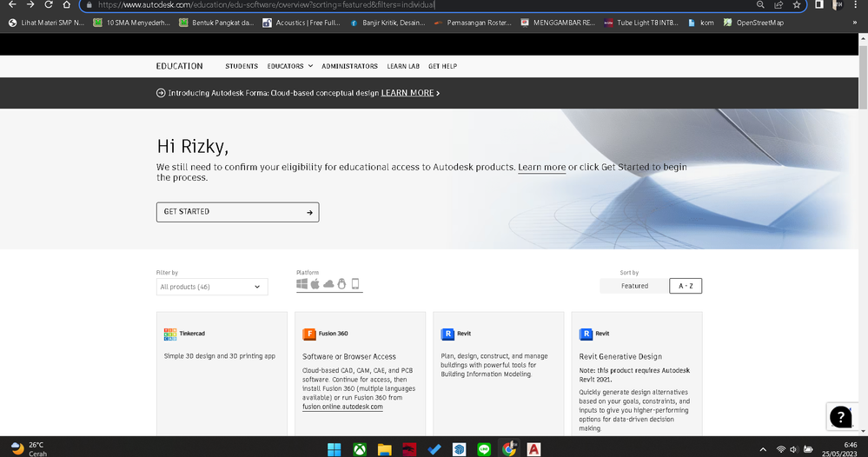Screen dimensions: 868x457
Task: Click 'Simple 3D design and 3D printing app' text
Action: 219,356
